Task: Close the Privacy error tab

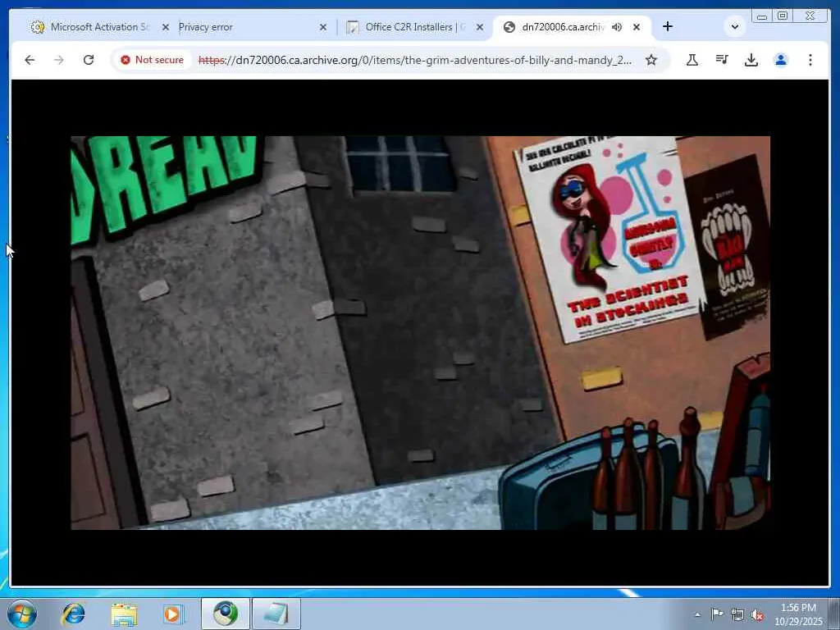Action: click(323, 27)
